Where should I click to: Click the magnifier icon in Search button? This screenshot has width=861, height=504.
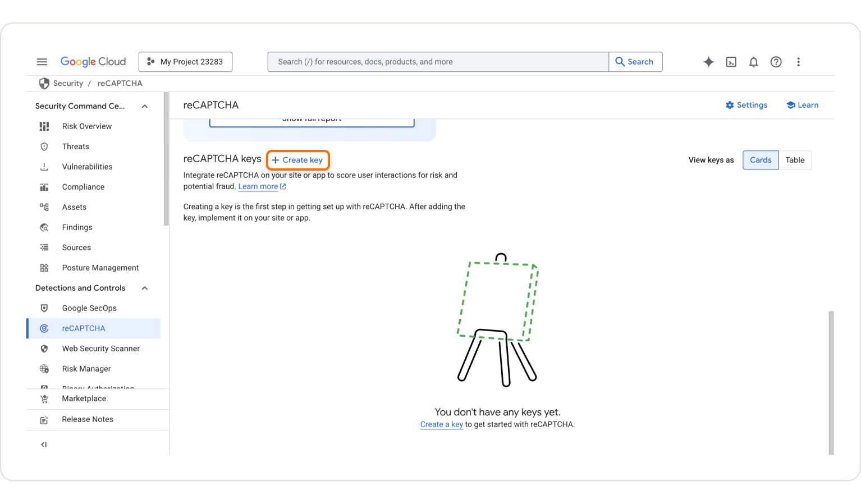620,62
